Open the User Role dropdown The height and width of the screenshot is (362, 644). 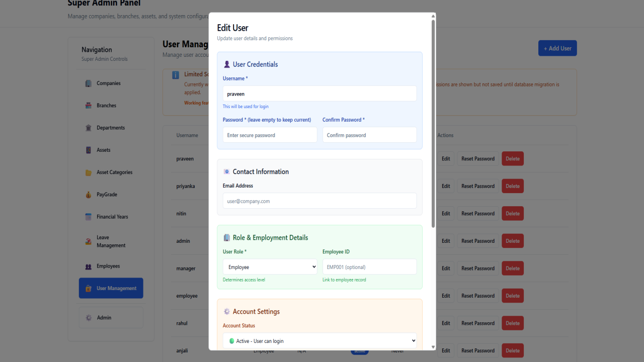tap(270, 266)
